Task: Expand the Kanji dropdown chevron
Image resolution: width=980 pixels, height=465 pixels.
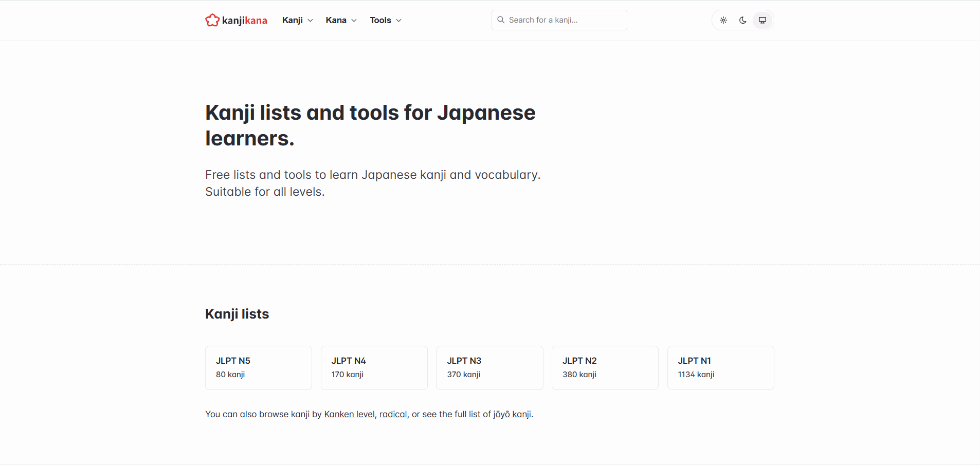Action: click(x=311, y=21)
